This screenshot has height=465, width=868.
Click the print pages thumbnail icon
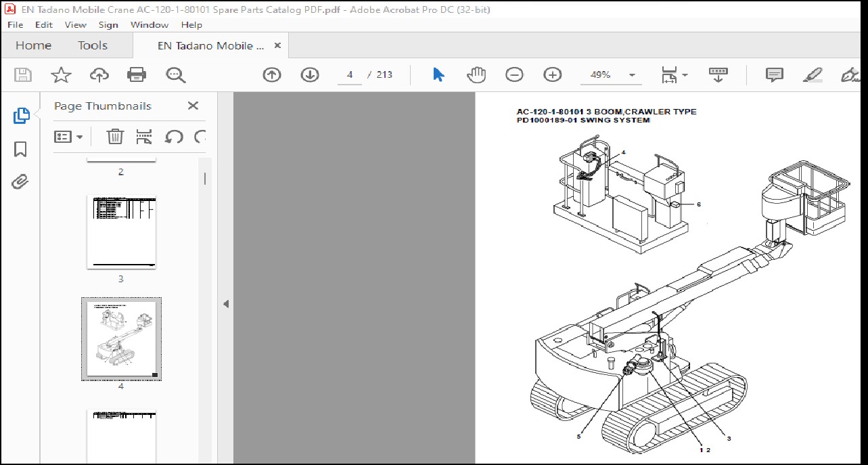point(144,137)
